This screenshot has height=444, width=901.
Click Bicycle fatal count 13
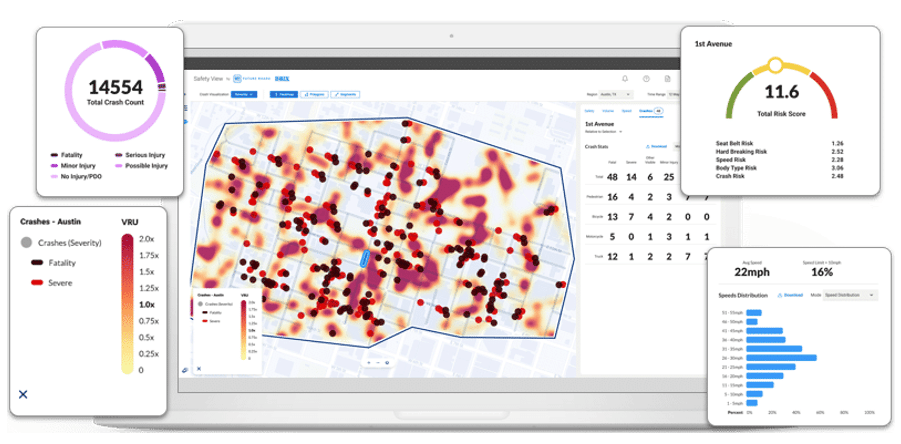click(x=612, y=217)
